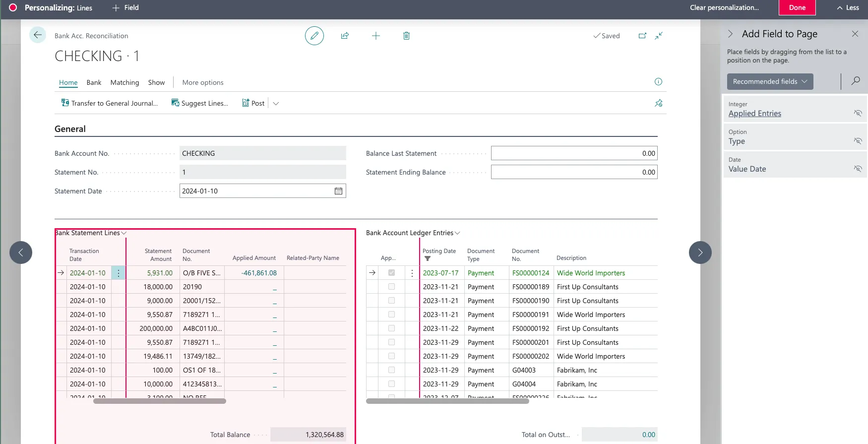The width and height of the screenshot is (868, 444).
Task: Toggle visibility of Value Date field
Action: point(858,169)
